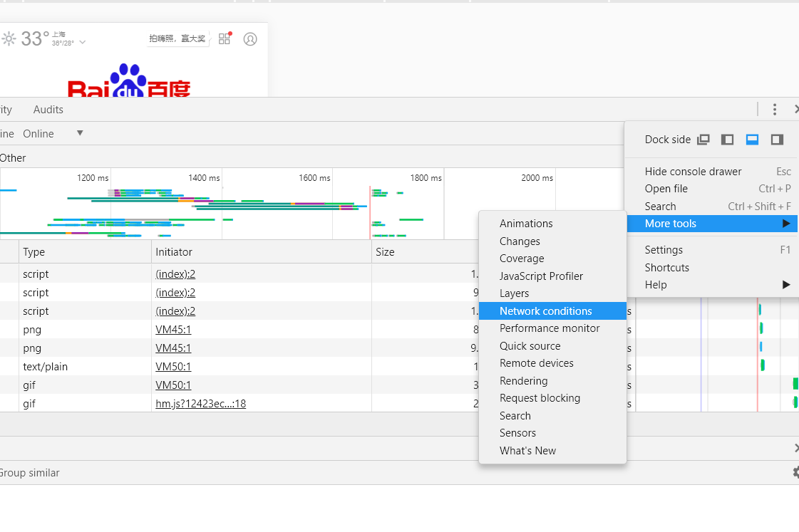
Task: Open the Settings menu item
Action: point(664,250)
